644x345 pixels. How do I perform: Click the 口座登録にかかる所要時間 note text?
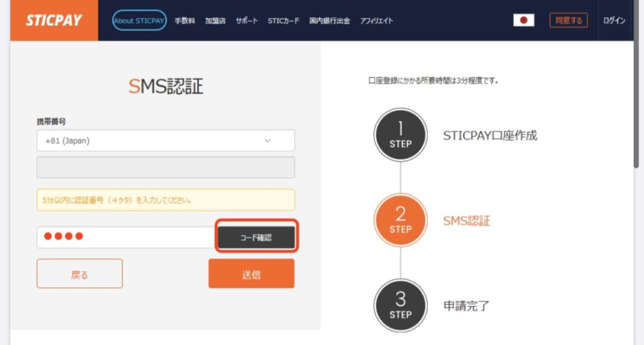pyautogui.click(x=433, y=81)
